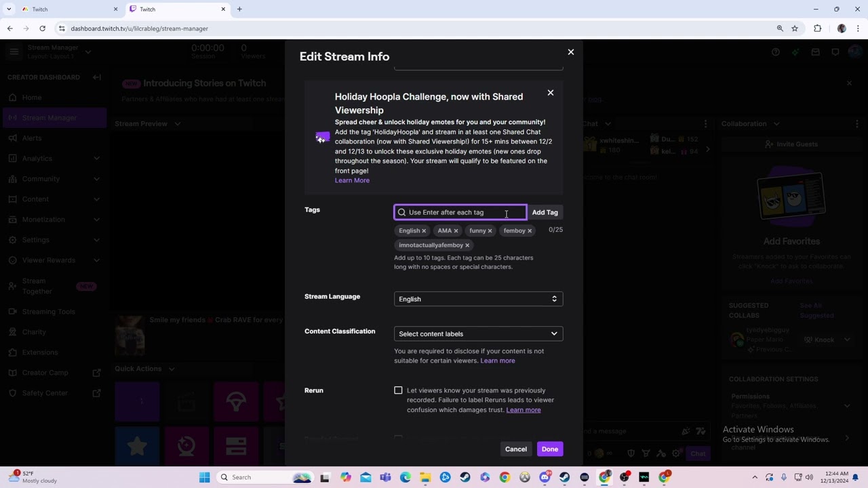
Task: Open Charity in the sidebar
Action: click(53, 332)
